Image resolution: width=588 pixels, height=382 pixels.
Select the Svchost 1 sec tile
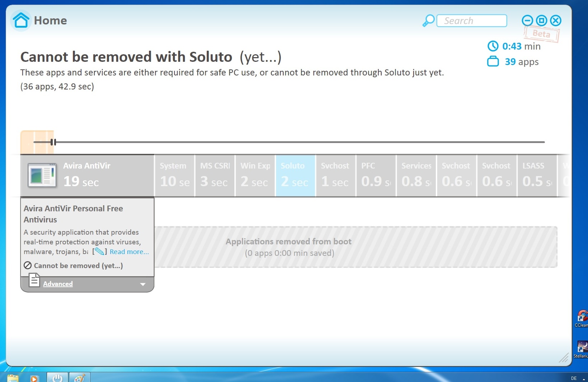(336, 176)
